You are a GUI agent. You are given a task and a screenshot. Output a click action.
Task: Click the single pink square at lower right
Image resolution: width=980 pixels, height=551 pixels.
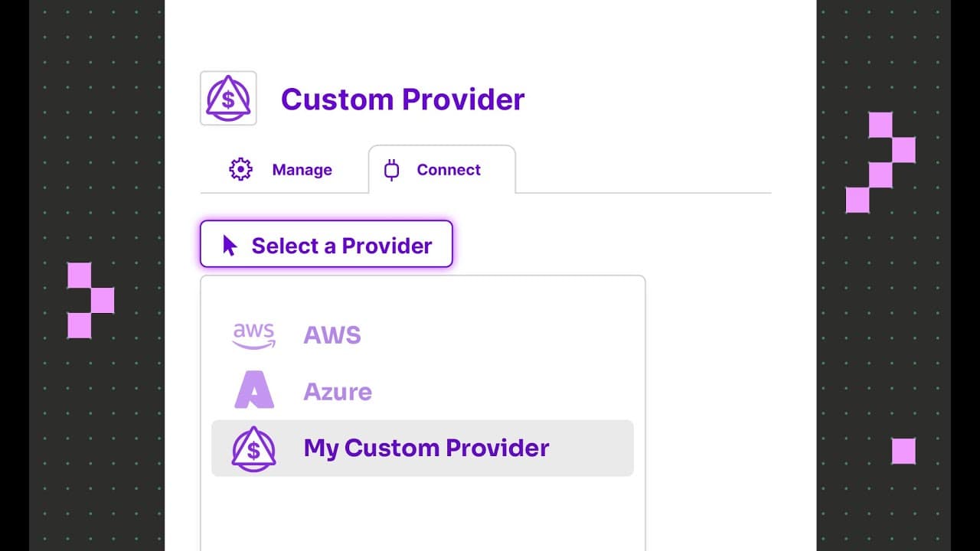[903, 451]
